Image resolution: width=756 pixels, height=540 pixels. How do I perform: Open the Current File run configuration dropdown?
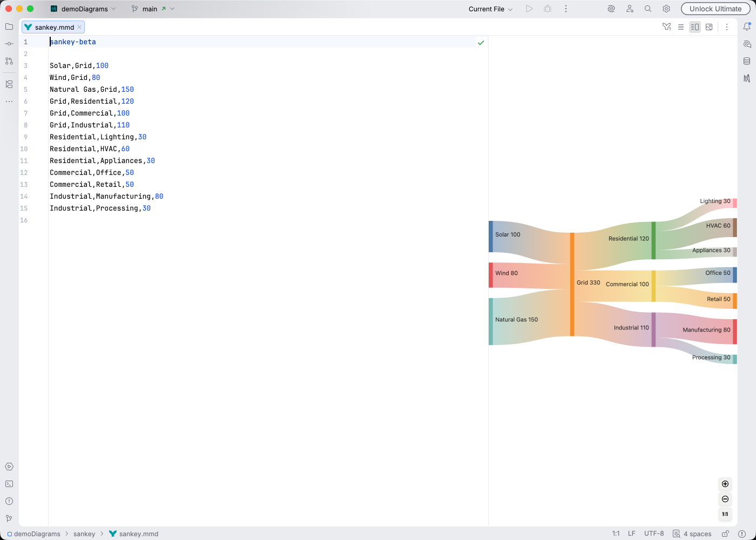coord(490,9)
